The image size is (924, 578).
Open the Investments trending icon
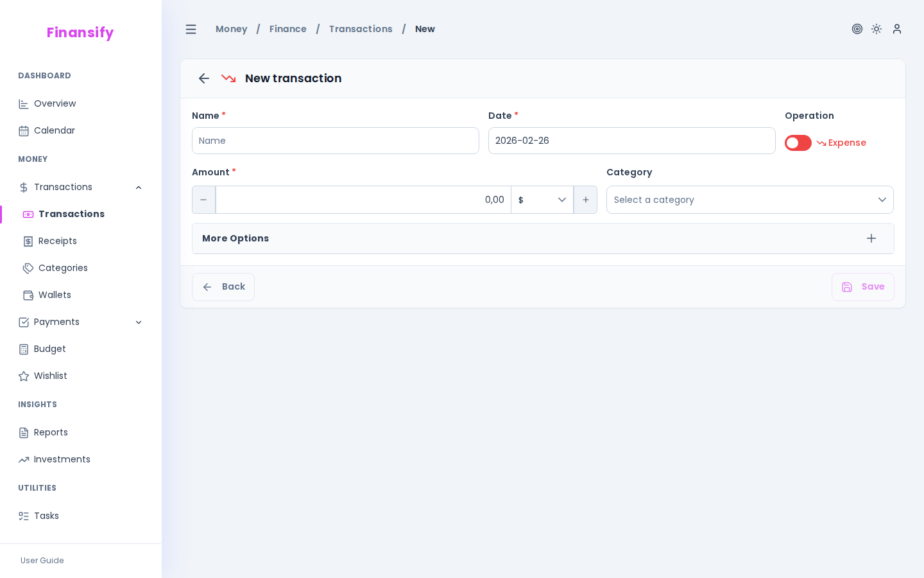24,459
